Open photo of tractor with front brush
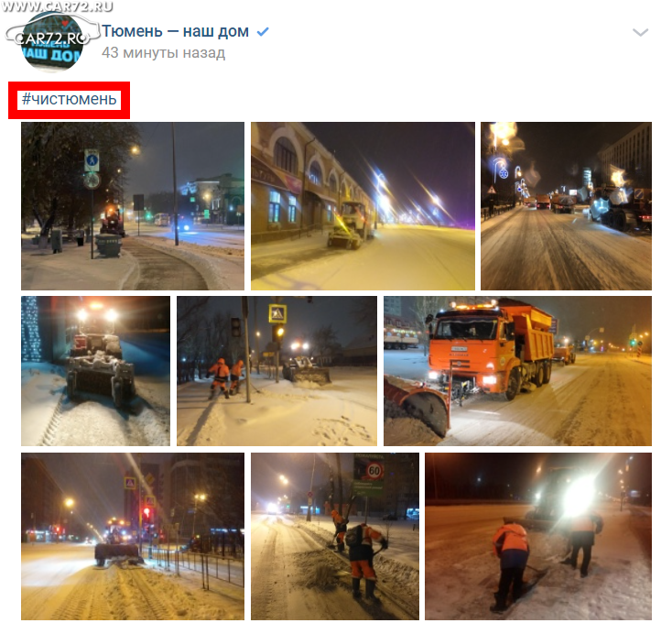Image resolution: width=672 pixels, height=634 pixels. 95,371
